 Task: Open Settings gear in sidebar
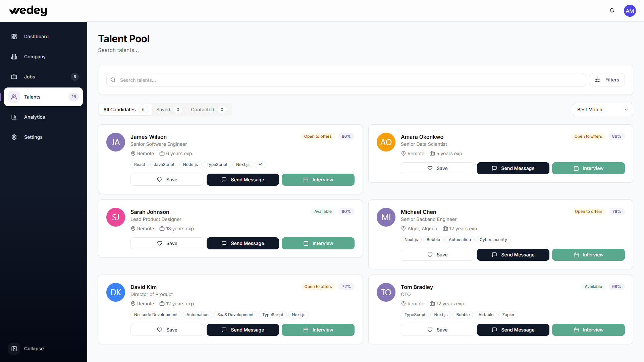[33, 137]
